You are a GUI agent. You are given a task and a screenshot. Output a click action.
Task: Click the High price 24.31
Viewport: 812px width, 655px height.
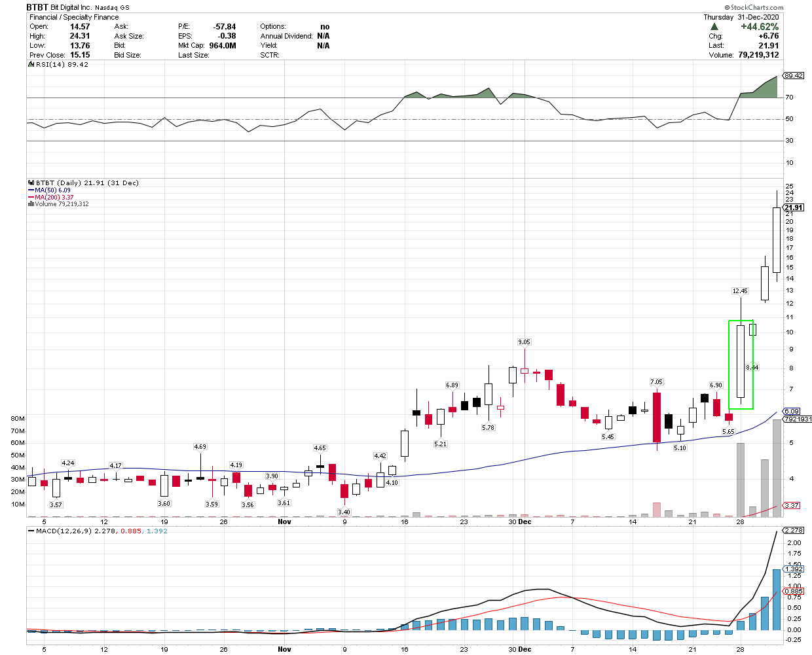80,36
